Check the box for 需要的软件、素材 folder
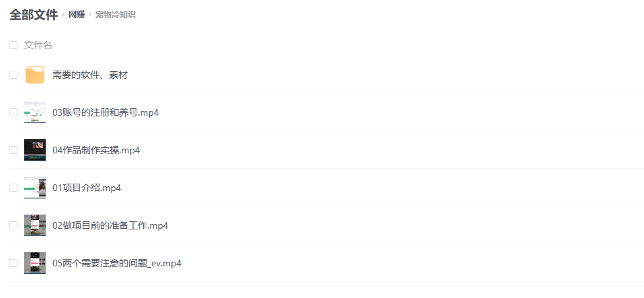This screenshot has width=644, height=298. pyautogui.click(x=13, y=75)
